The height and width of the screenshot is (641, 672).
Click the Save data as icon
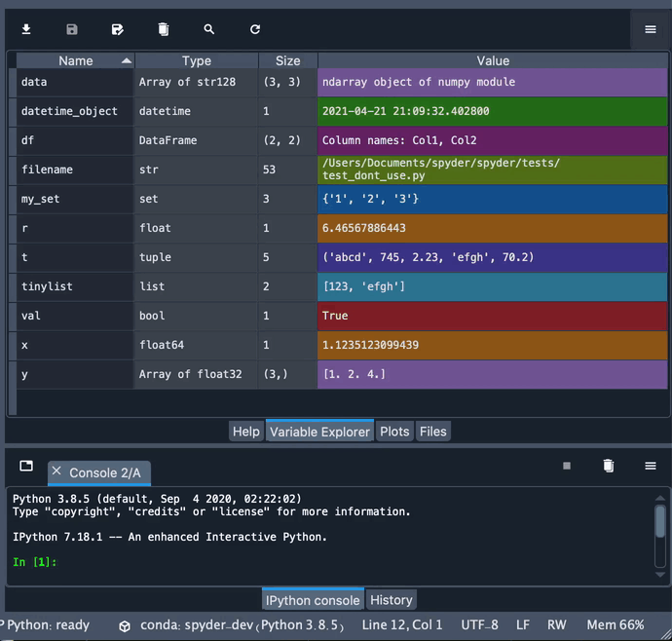tap(118, 29)
